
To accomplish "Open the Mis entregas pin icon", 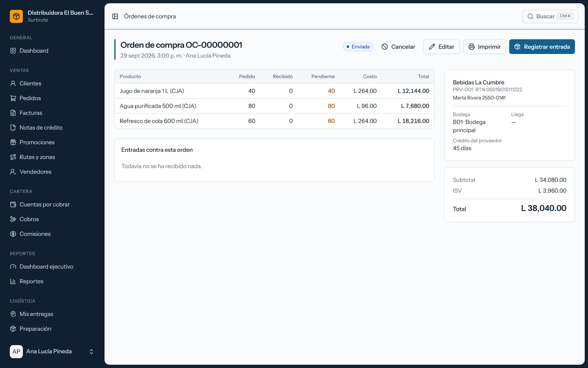I will (13, 314).
